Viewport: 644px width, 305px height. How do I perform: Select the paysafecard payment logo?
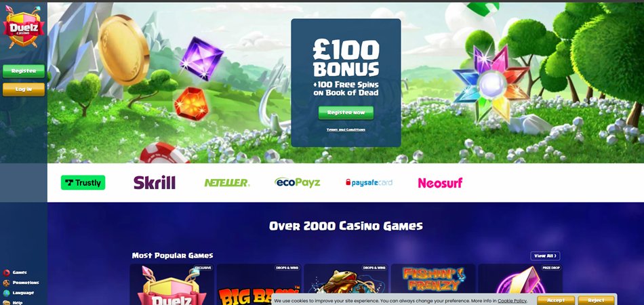369,183
